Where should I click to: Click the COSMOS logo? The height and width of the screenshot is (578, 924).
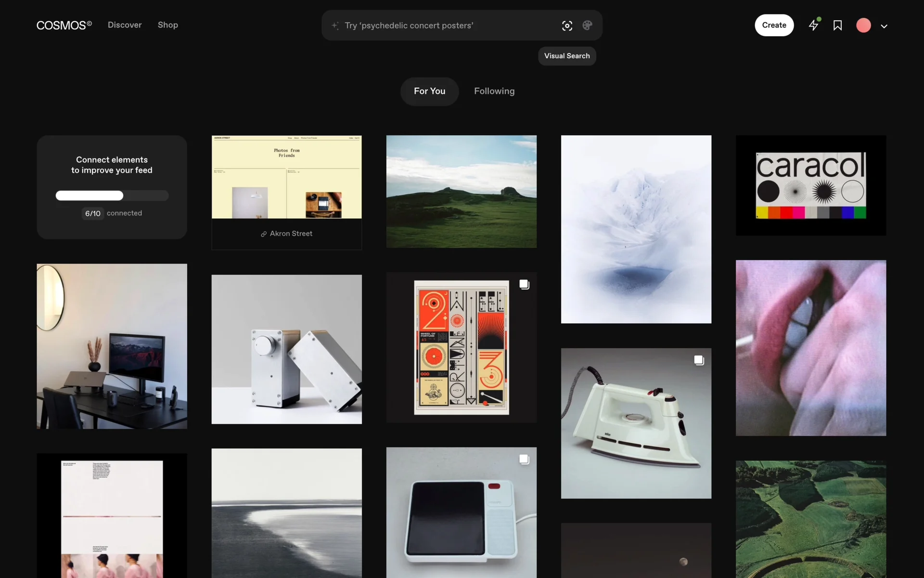click(64, 25)
